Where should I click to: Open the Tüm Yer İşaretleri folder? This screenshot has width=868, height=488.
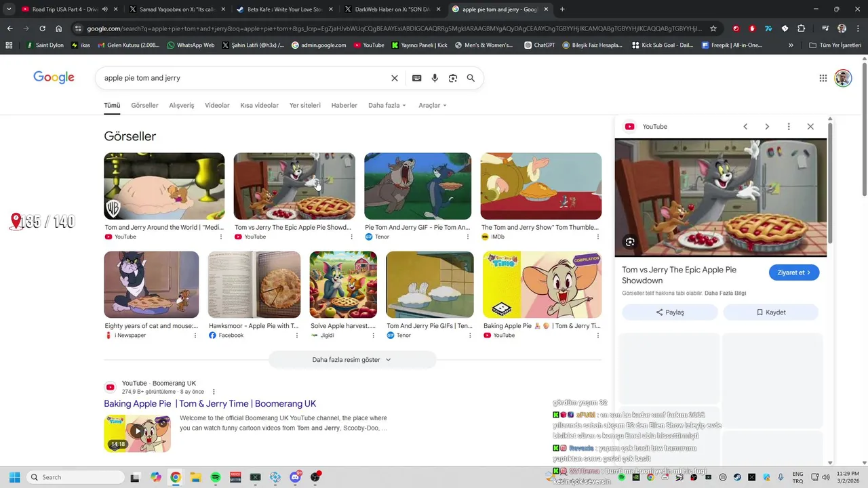click(835, 45)
